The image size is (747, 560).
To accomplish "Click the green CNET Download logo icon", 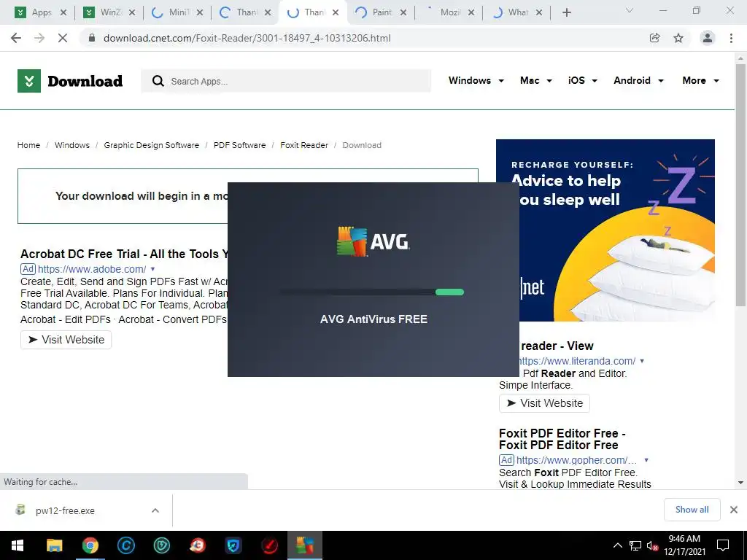I will click(x=29, y=81).
